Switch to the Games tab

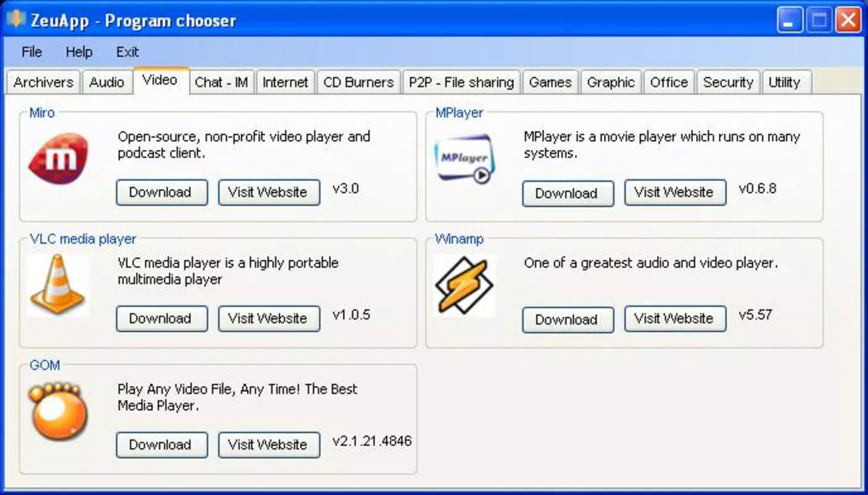(550, 82)
